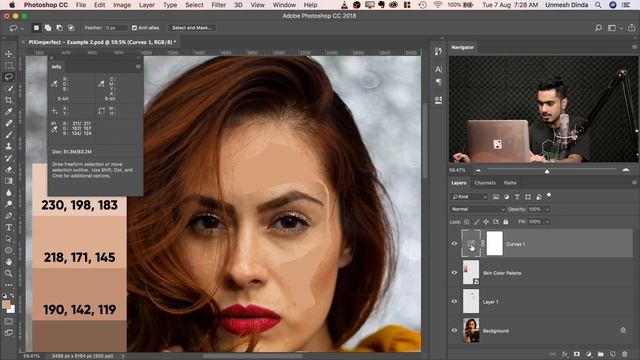Select the Crop tool
The image size is (640, 360).
pos(9,100)
